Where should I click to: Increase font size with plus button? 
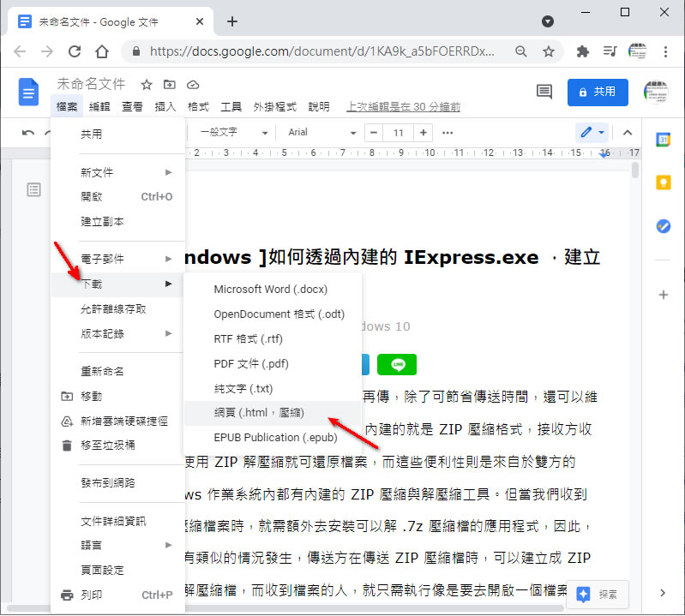[x=424, y=133]
